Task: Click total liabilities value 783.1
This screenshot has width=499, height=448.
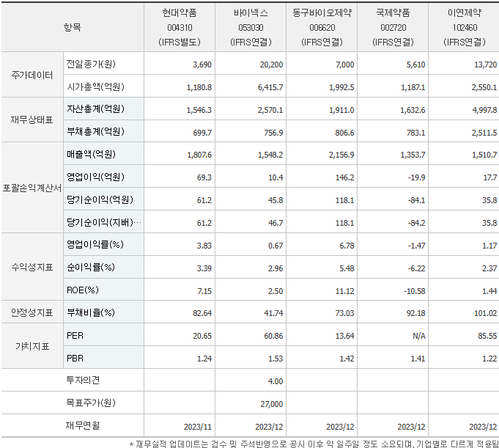Action: point(415,133)
